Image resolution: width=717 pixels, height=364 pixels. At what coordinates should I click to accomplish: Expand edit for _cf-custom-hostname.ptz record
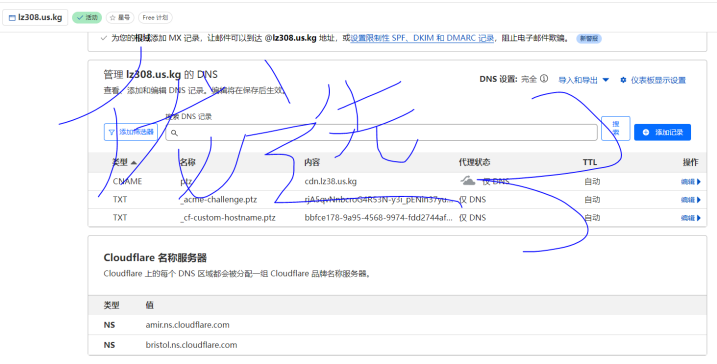[x=690, y=218]
